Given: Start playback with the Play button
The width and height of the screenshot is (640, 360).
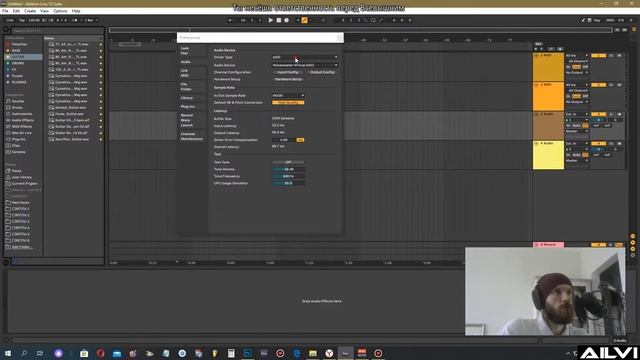Looking at the screenshot, I should pyautogui.click(x=270, y=20).
